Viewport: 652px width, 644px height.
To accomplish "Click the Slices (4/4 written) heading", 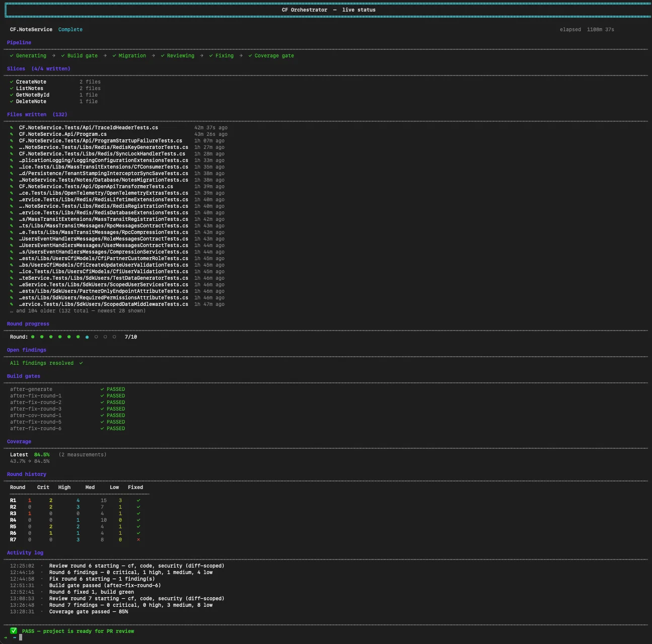I will 39,69.
